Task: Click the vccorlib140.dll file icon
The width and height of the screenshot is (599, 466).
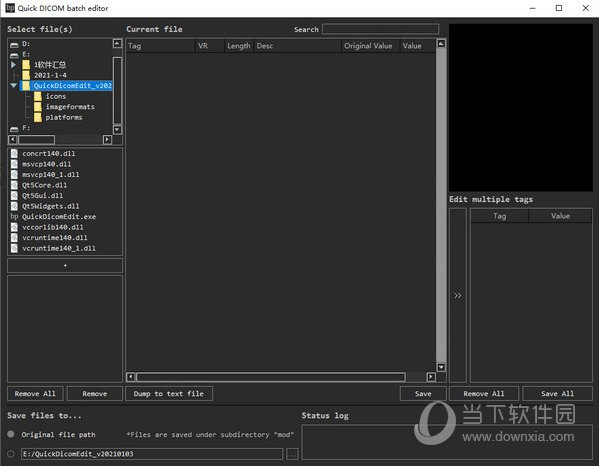Action: pos(14,227)
